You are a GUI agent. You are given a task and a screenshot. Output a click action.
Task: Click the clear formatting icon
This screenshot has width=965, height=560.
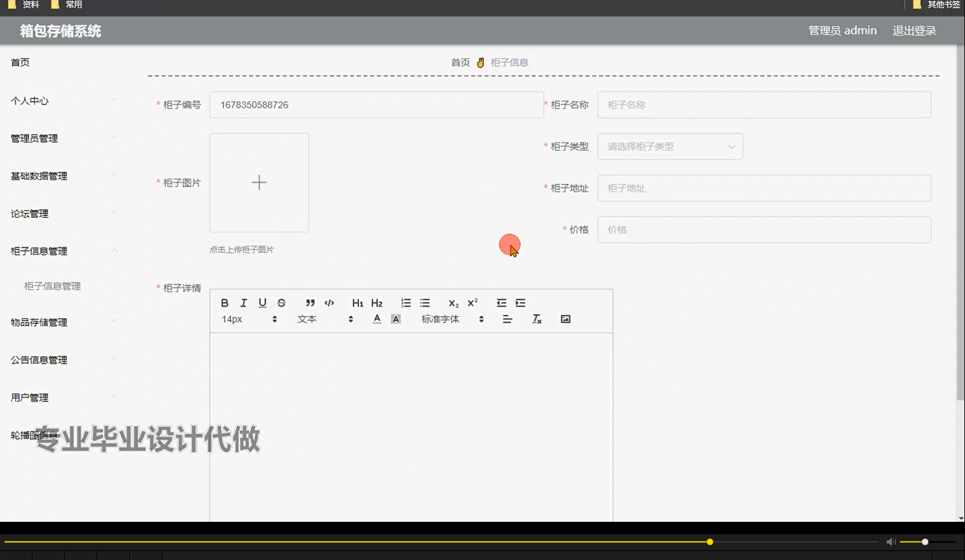tap(537, 319)
